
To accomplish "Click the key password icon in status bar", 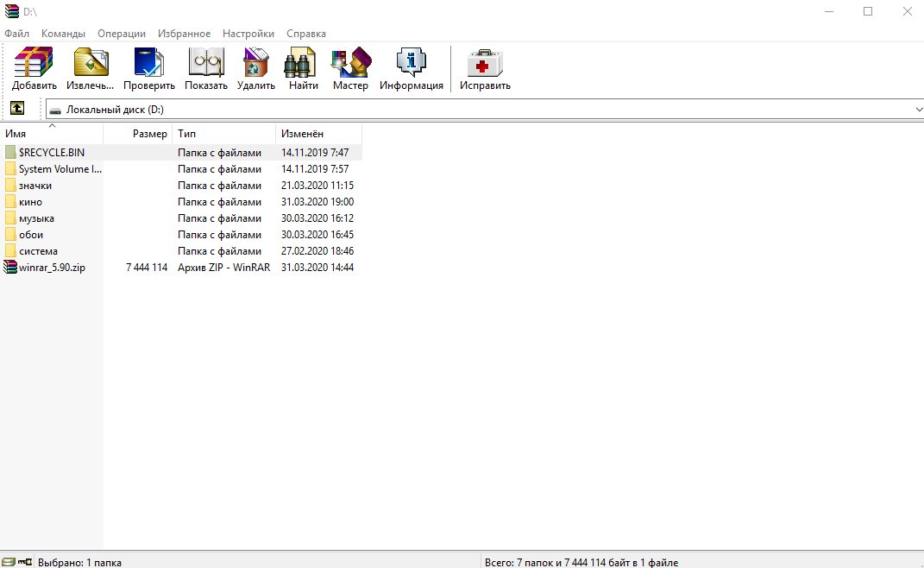I will click(x=25, y=562).
